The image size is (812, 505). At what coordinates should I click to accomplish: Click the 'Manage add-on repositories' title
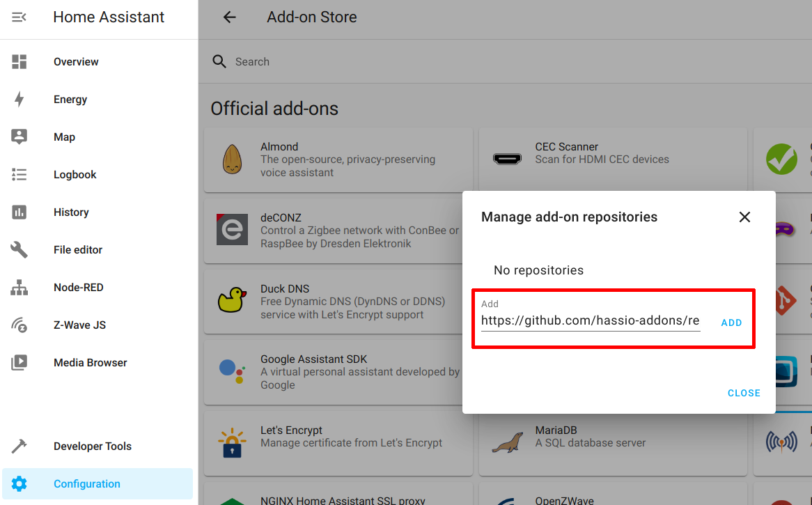(569, 217)
